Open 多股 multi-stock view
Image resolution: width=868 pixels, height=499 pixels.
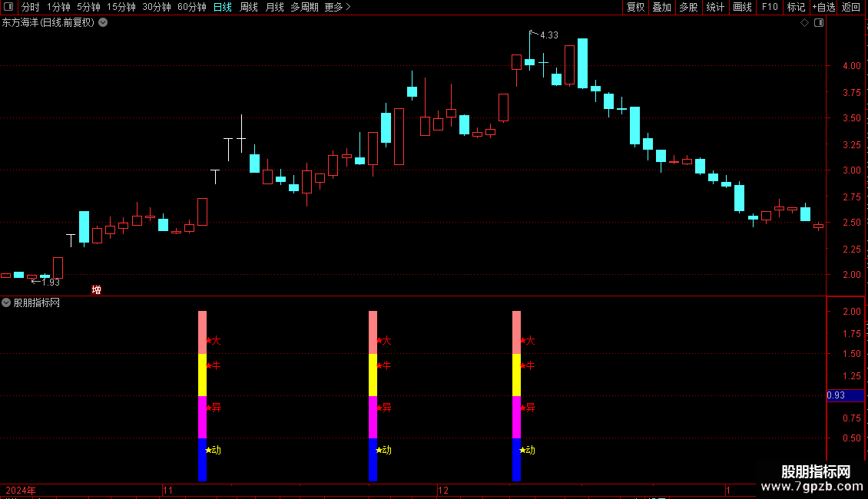(x=688, y=7)
